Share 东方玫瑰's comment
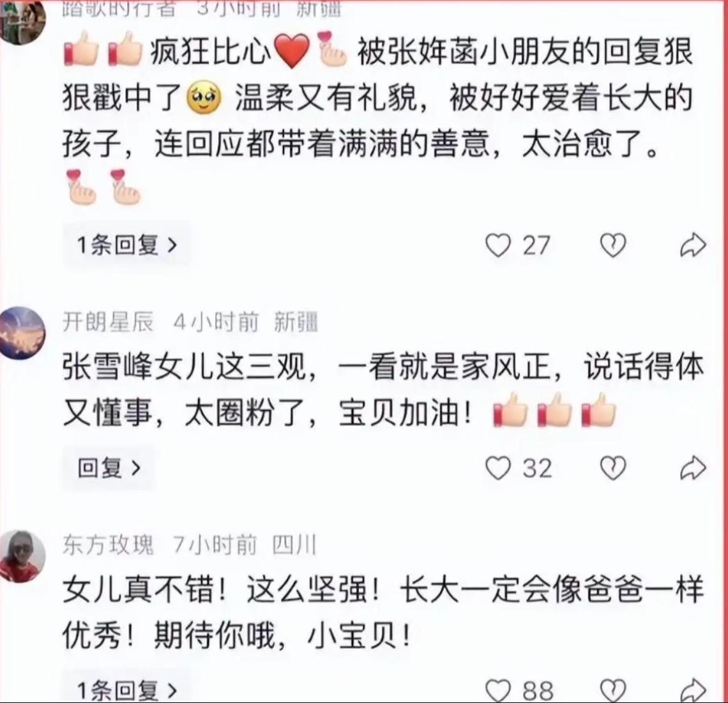The height and width of the screenshot is (703, 728). (693, 690)
